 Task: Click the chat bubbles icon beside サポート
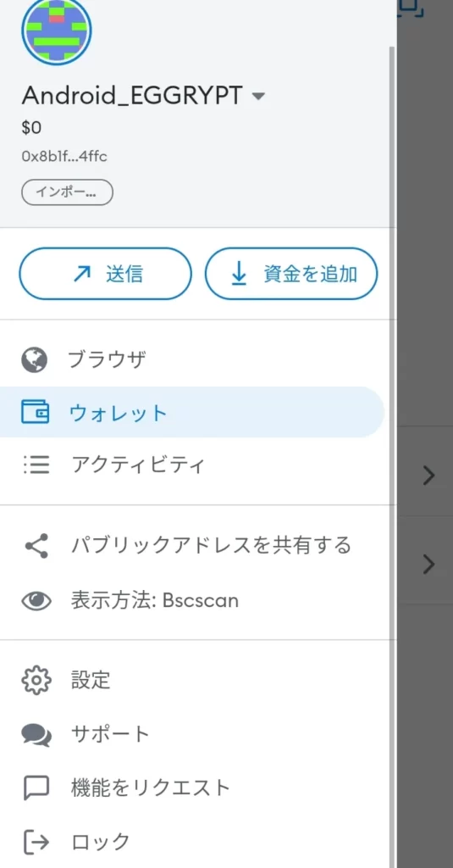(x=36, y=735)
